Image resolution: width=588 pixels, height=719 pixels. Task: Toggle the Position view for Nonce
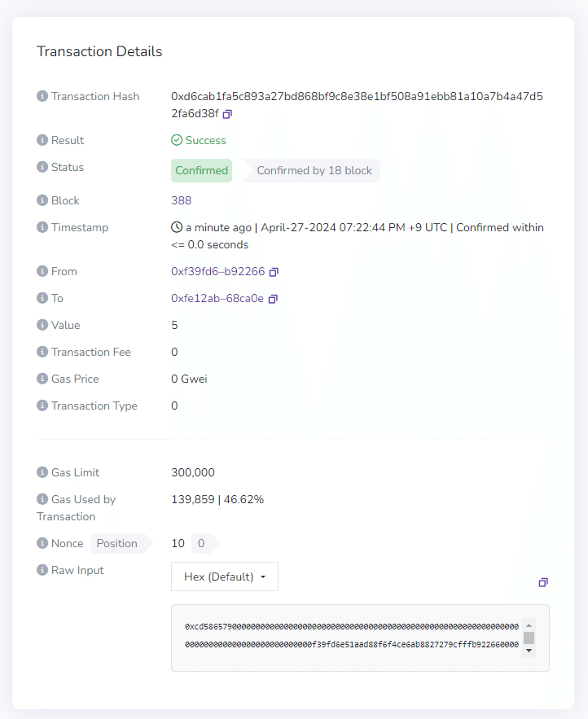coord(116,543)
